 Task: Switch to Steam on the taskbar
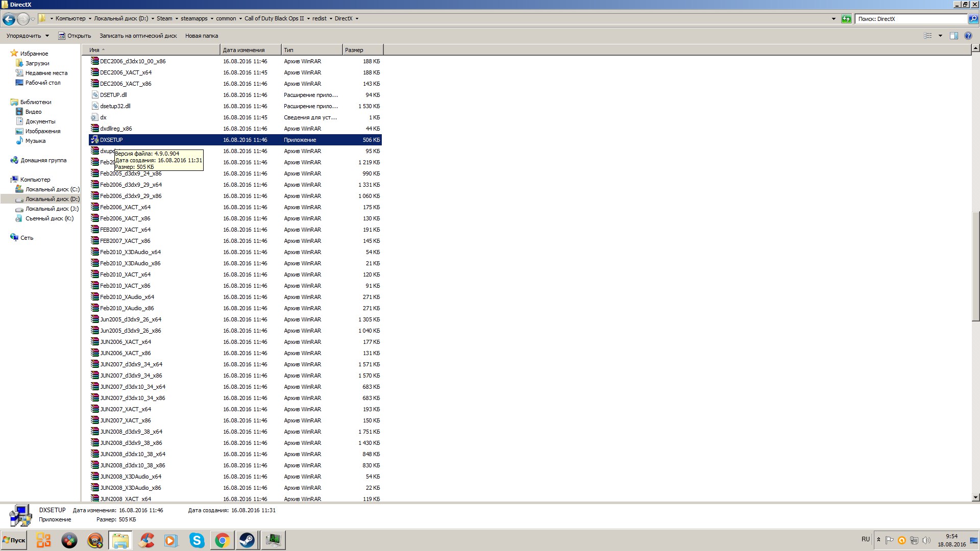248,540
